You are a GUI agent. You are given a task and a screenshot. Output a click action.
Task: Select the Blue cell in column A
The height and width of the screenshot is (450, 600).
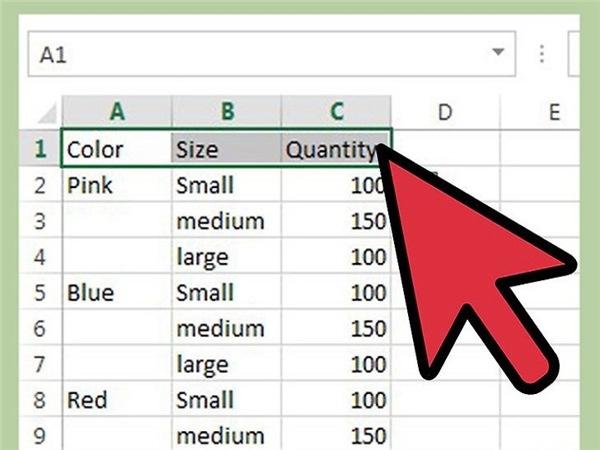(x=117, y=292)
